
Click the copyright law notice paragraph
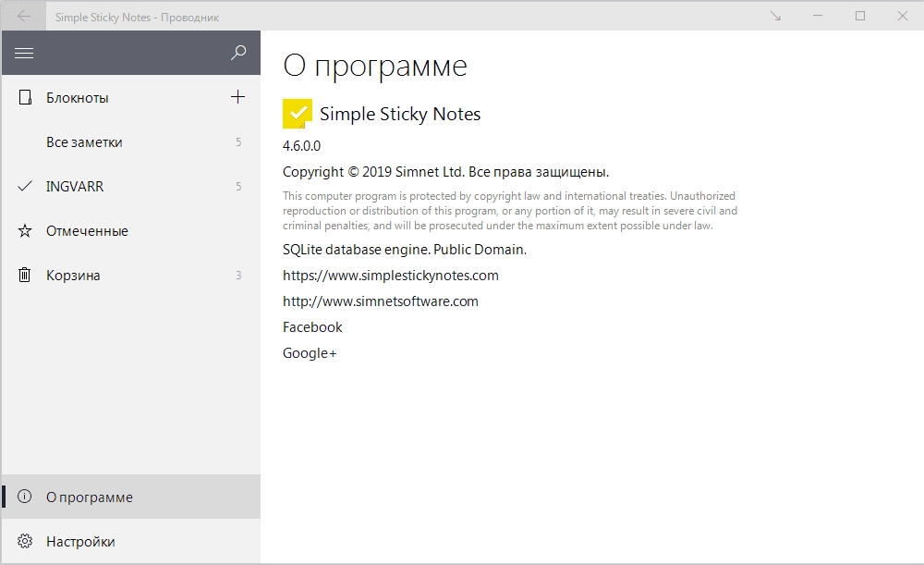tap(510, 211)
